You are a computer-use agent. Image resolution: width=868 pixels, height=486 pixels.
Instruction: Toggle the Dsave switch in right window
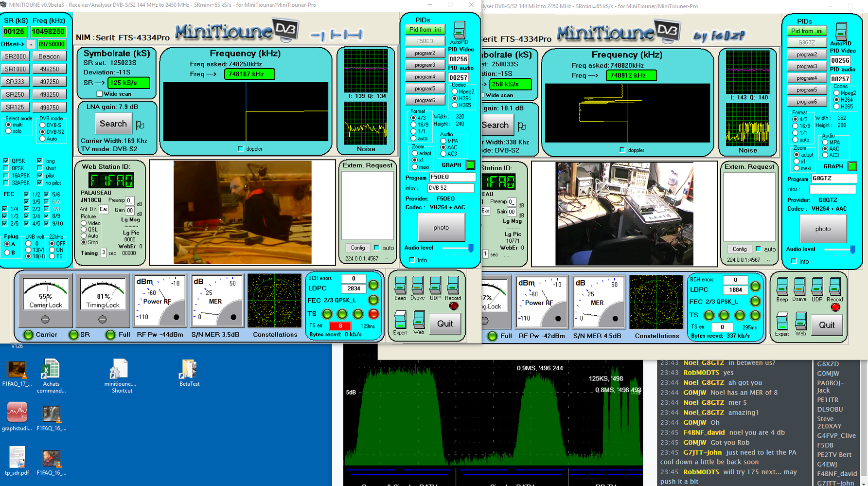click(x=799, y=287)
